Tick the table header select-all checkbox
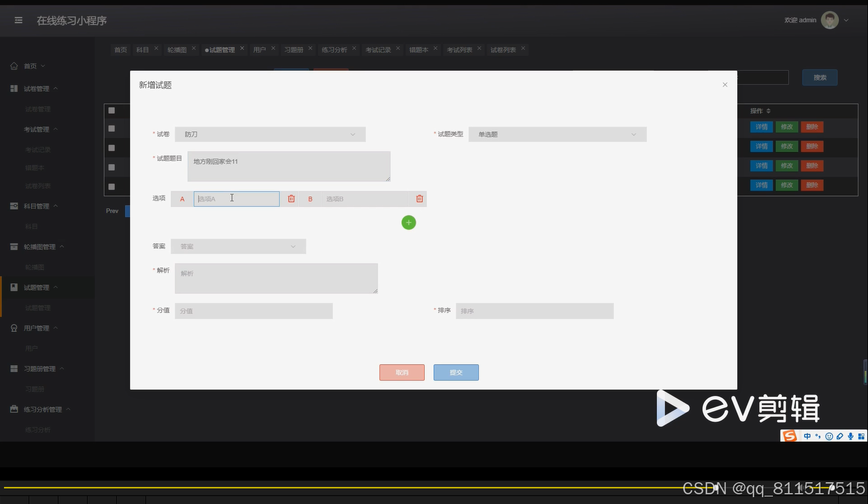The width and height of the screenshot is (868, 504). [x=112, y=111]
